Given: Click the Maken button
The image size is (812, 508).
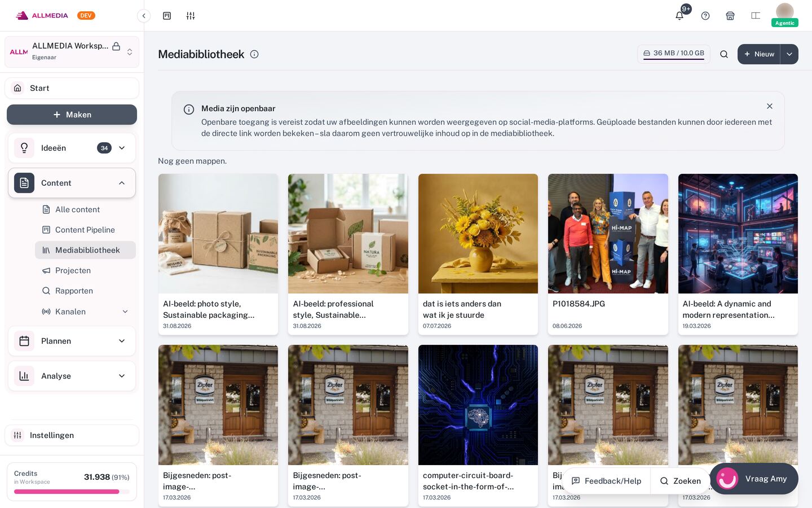Looking at the screenshot, I should pos(72,115).
